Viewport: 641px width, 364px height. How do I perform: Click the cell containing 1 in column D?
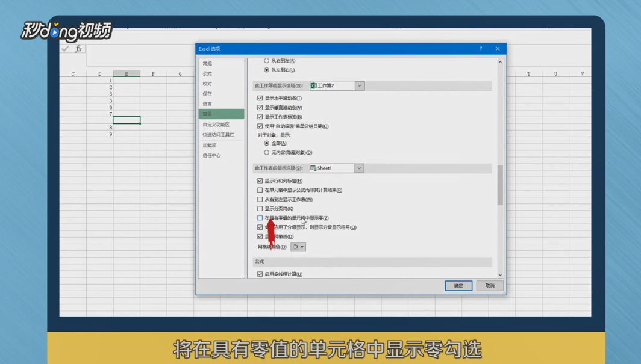tap(100, 81)
